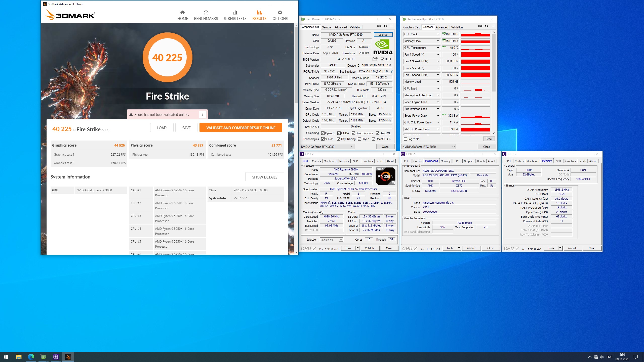The image size is (644, 362).
Task: Open Windows Start menu
Action: click(x=6, y=357)
